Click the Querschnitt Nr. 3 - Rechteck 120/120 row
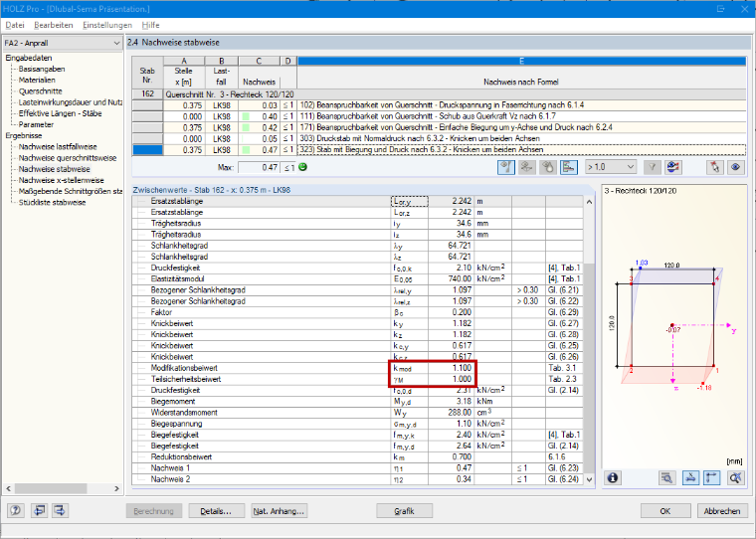The image size is (756, 539). (x=439, y=94)
